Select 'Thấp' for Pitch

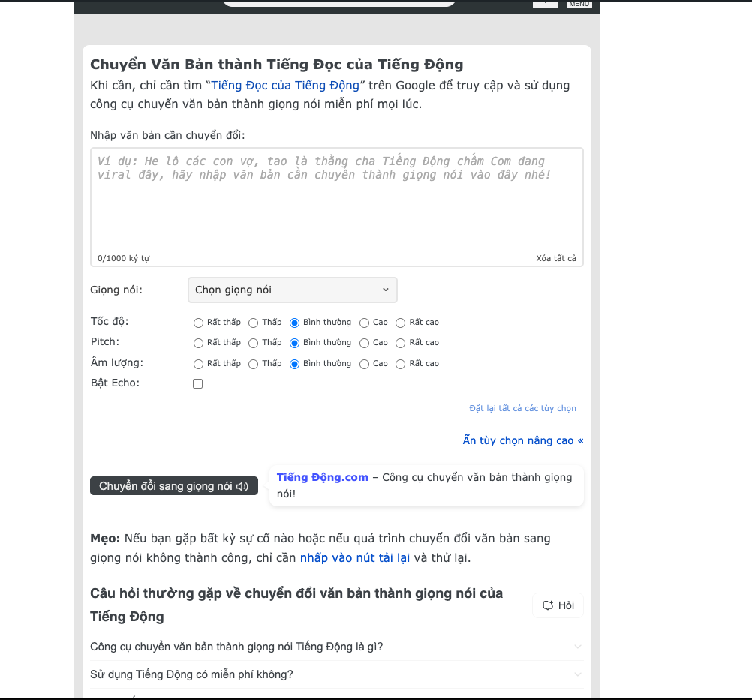tap(253, 343)
